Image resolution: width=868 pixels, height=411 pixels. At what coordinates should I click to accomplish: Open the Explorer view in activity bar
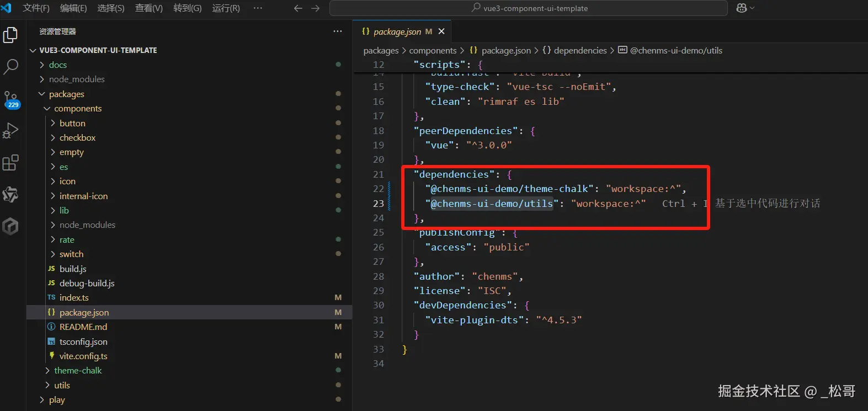point(10,35)
